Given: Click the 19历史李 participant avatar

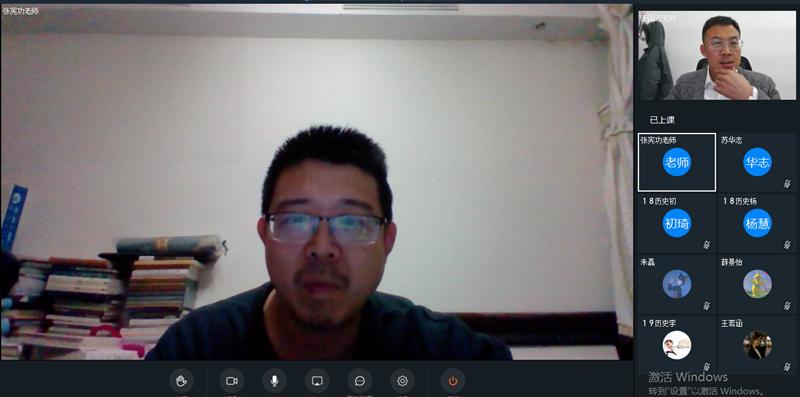Looking at the screenshot, I should (677, 345).
